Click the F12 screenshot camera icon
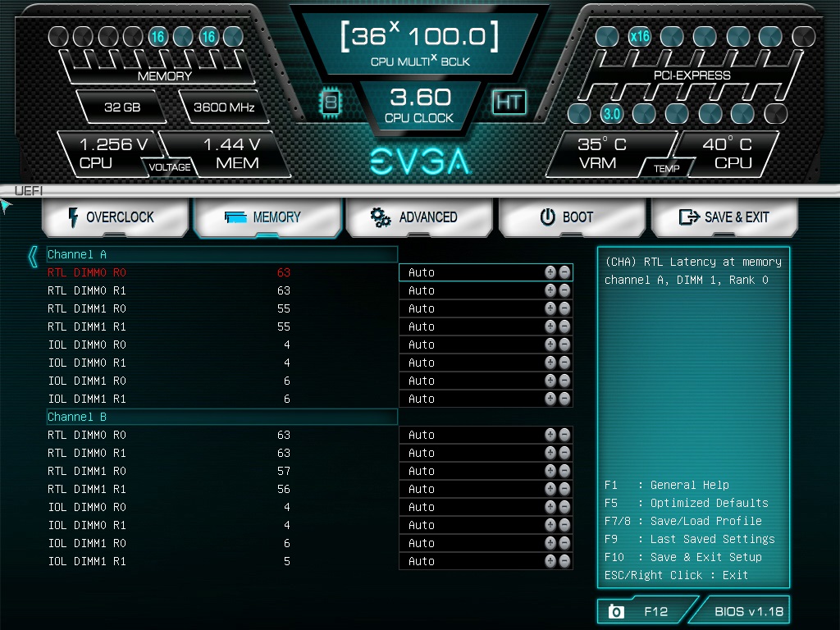The height and width of the screenshot is (630, 840). click(616, 611)
